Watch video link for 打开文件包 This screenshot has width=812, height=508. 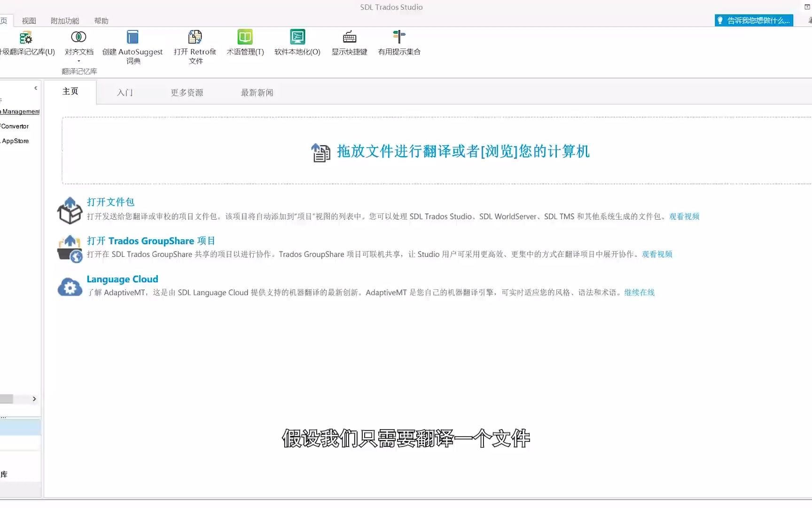684,216
